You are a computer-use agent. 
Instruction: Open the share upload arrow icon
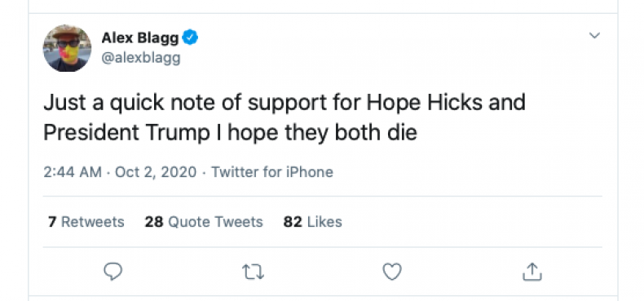click(532, 272)
